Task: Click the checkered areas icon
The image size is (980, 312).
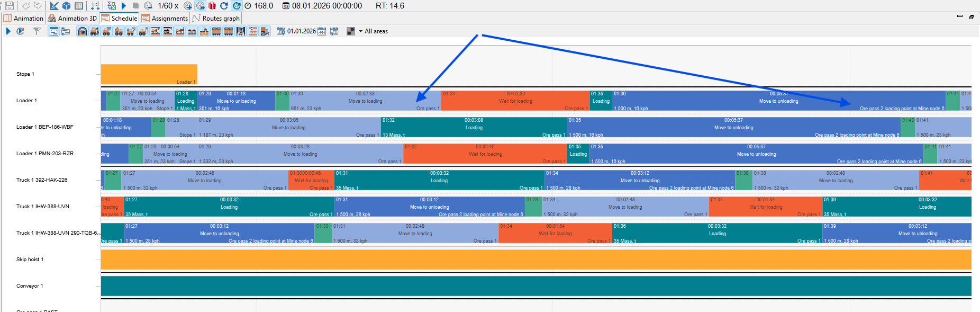Action: [350, 31]
